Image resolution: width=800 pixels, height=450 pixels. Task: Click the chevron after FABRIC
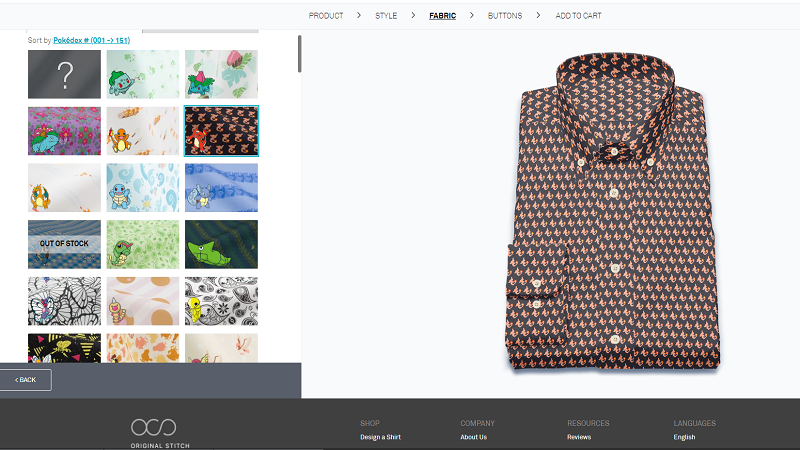[x=472, y=15]
